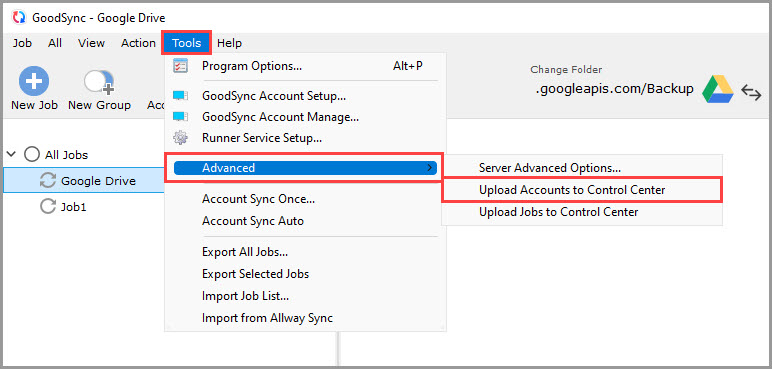Click the sync icon beside Google Drive job
772x369 pixels.
[x=47, y=180]
